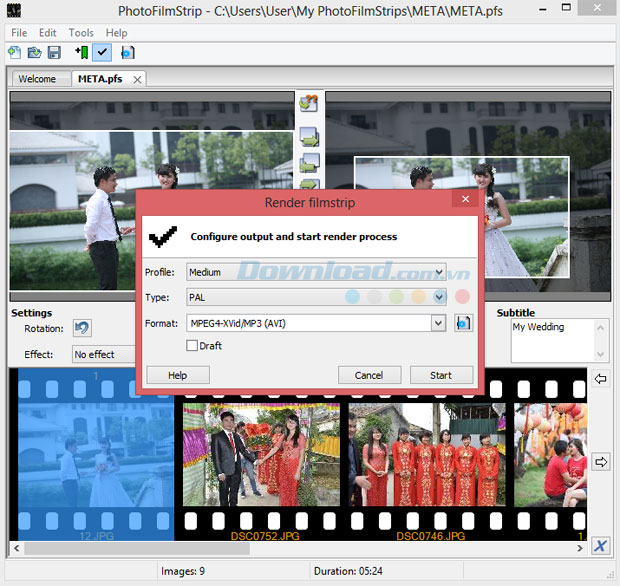Click filmstrip scrollbar right arrow
Screen dimensions: 620x586
pyautogui.click(x=580, y=548)
